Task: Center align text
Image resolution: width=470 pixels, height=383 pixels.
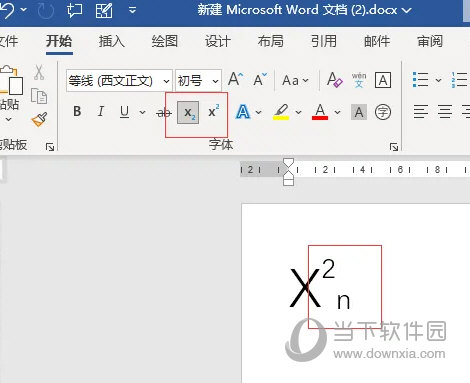Action: 445,112
